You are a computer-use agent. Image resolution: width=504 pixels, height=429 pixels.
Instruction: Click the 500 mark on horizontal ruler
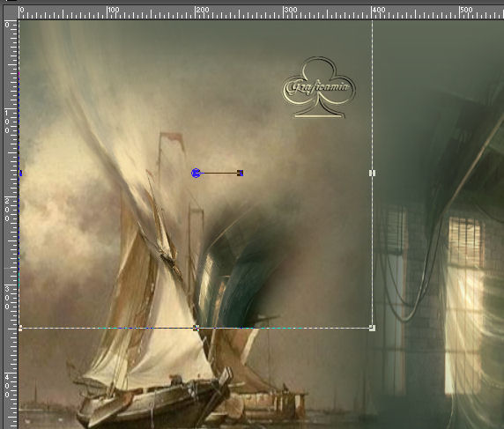[x=467, y=10]
